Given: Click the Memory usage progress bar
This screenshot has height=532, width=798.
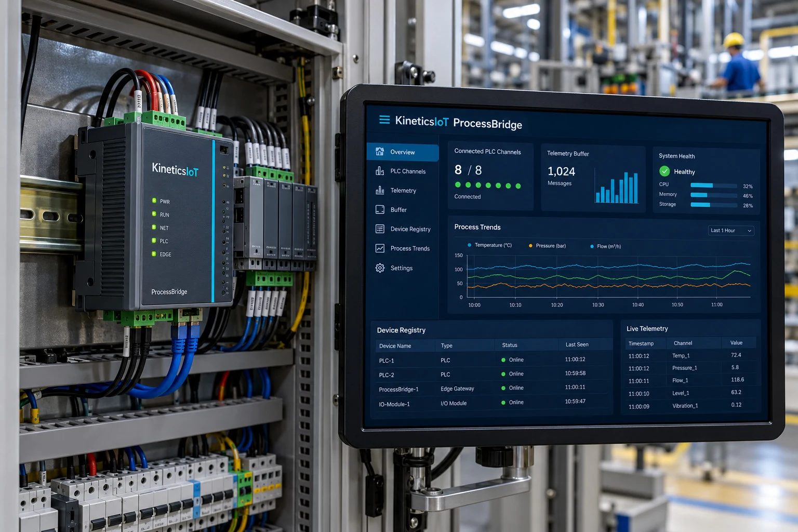Looking at the screenshot, I should [714, 195].
